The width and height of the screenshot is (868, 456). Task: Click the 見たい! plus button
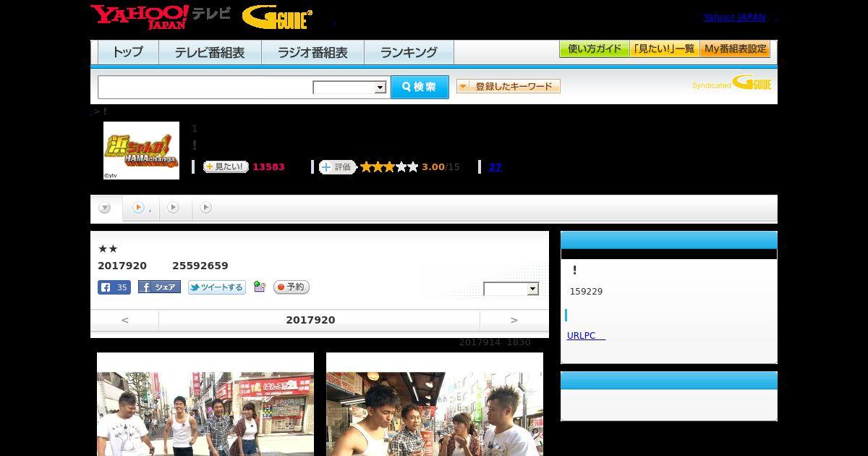[226, 167]
